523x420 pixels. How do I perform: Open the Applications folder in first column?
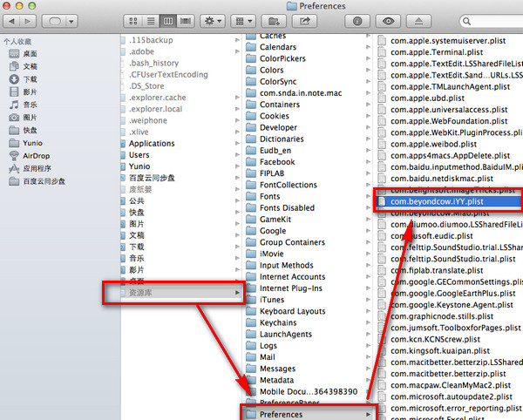[152, 144]
